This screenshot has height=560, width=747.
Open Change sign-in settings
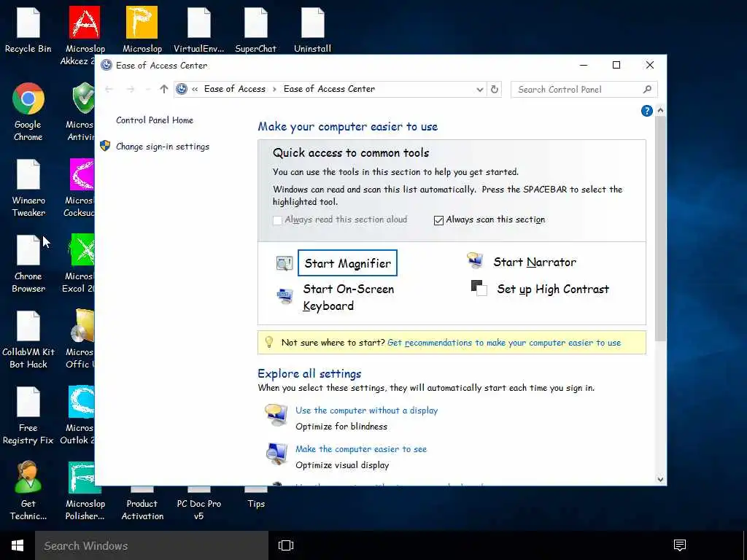pos(163,147)
